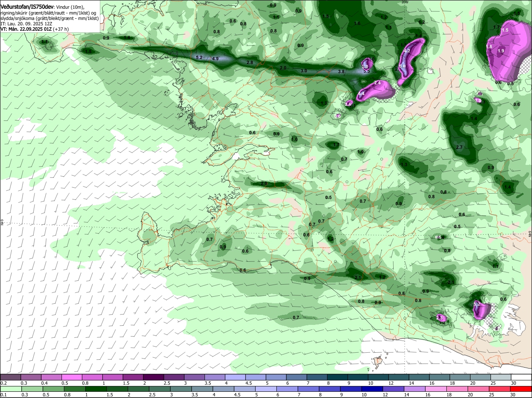Select the pink 18 swatch in the rain legend
532x398 pixels.
coord(457,389)
